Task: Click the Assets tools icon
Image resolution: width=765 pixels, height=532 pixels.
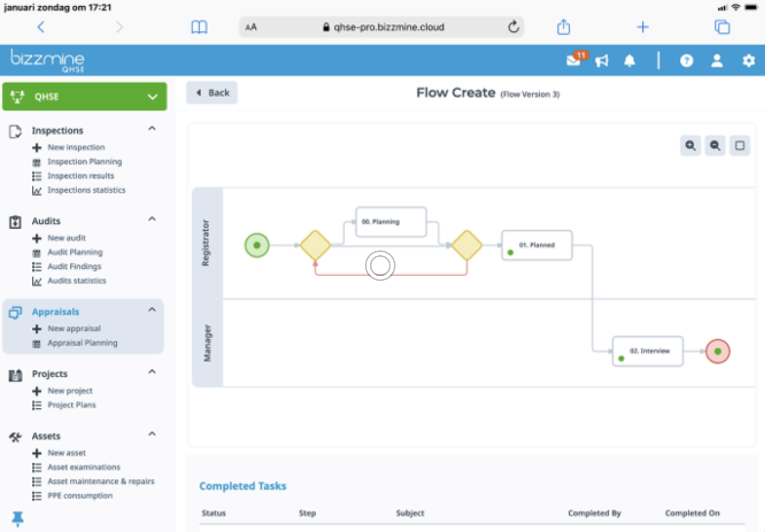Action: click(15, 437)
